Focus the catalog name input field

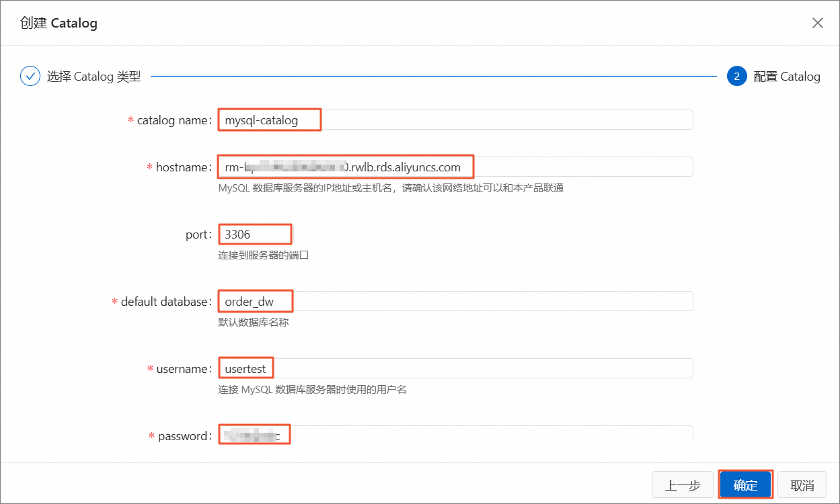coord(455,120)
